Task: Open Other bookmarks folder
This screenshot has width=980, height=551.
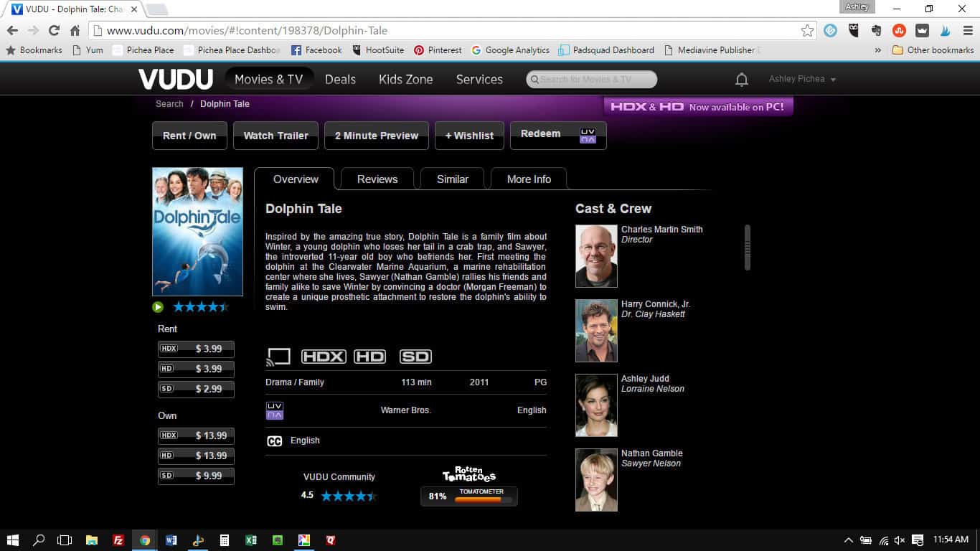Action: [x=933, y=50]
